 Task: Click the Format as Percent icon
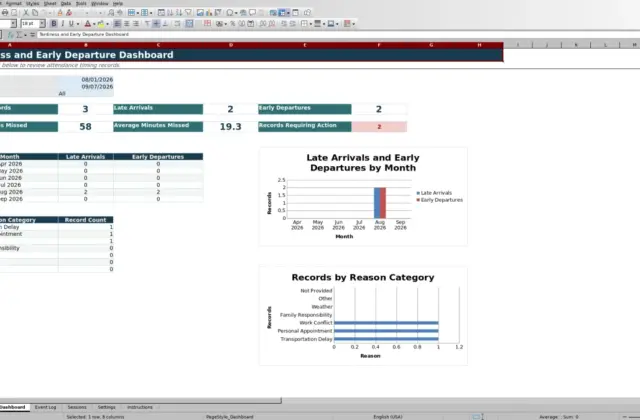[x=233, y=24]
